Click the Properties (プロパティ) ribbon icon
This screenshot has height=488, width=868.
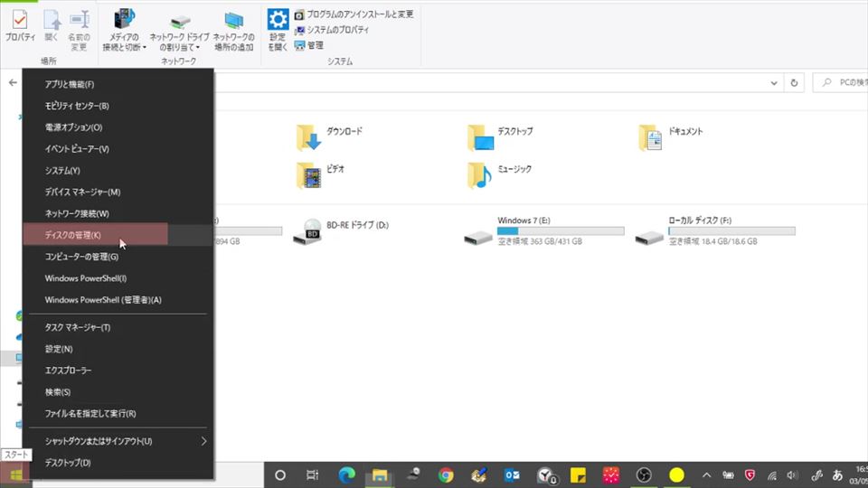(20, 25)
